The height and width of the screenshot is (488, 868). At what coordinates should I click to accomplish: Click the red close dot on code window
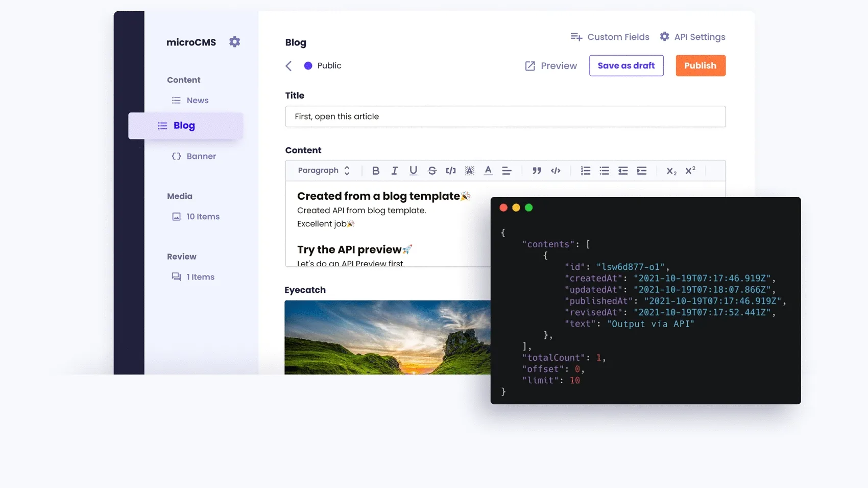[x=503, y=207]
